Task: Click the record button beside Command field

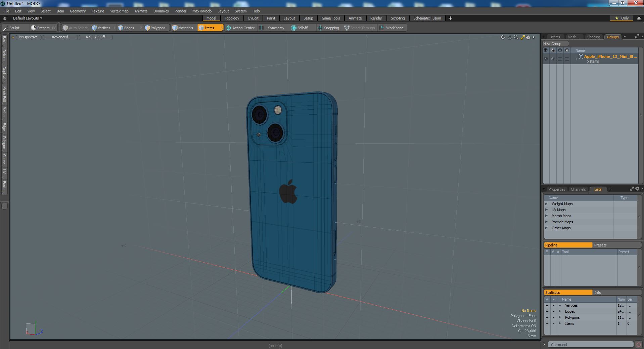Action: click(638, 345)
